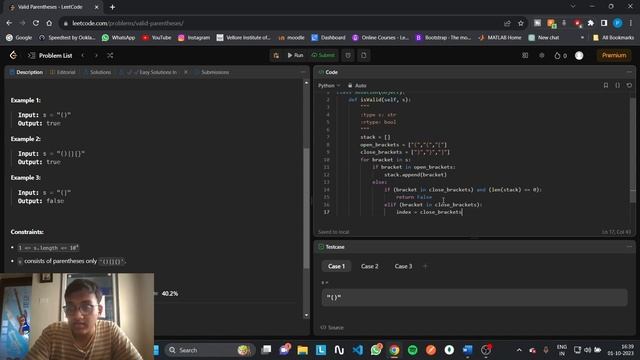Close the Easy Solutions tab
Screen dimensions: 640x360
click(x=186, y=72)
